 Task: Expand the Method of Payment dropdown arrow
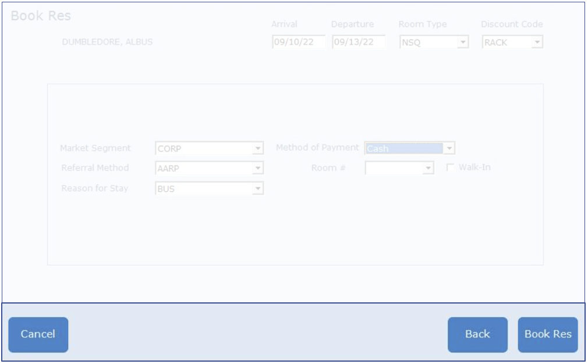click(449, 149)
